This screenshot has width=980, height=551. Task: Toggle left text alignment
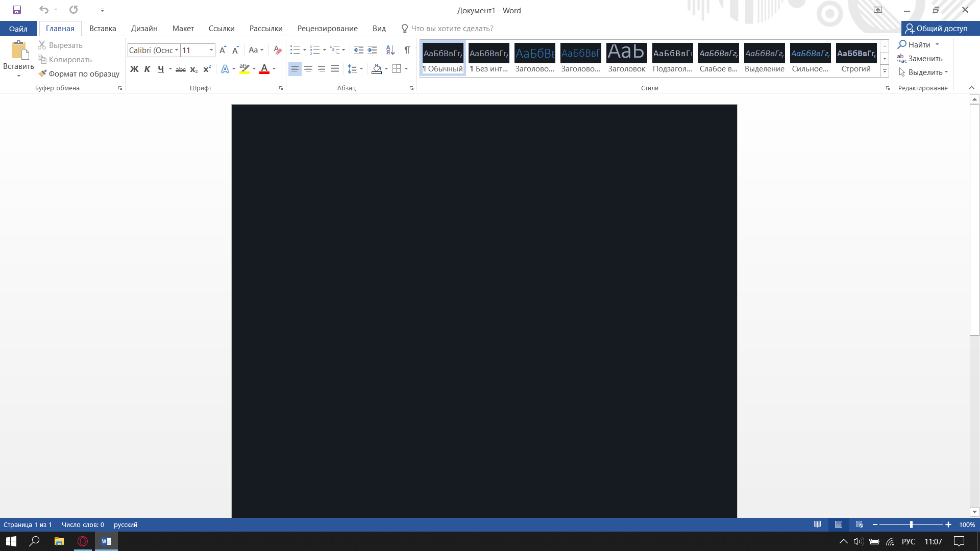(x=295, y=69)
